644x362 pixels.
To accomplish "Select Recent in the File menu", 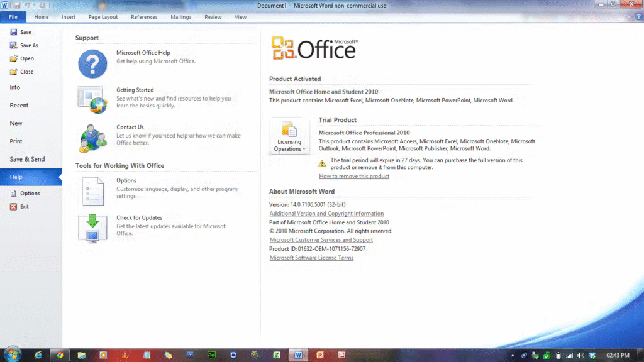I will 19,106.
